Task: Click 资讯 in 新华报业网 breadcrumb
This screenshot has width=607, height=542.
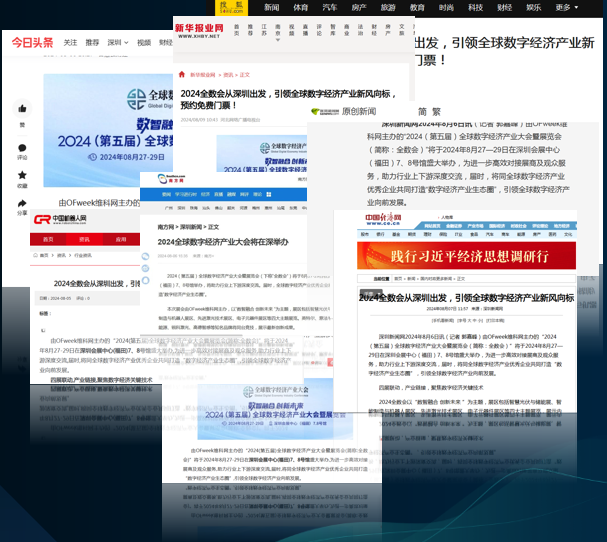Action: click(x=228, y=75)
